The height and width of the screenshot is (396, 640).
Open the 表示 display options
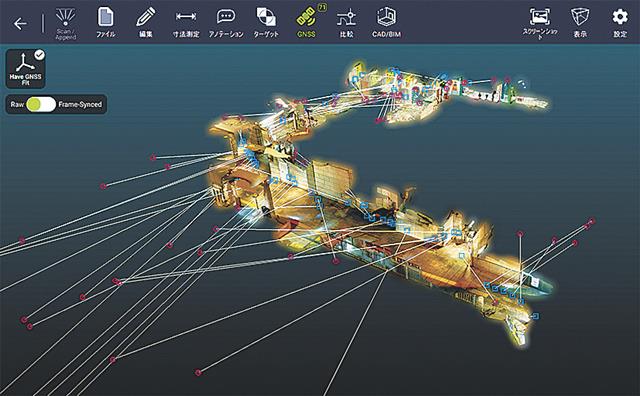[580, 22]
